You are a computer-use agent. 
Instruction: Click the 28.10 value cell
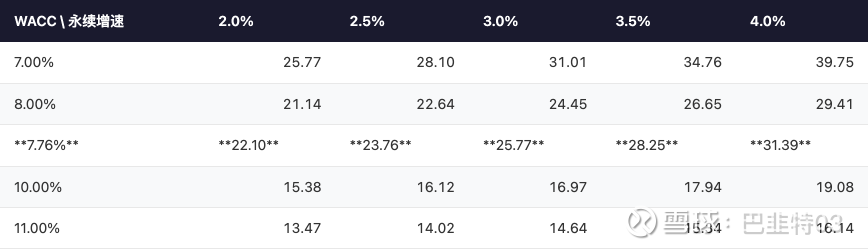[x=435, y=62]
